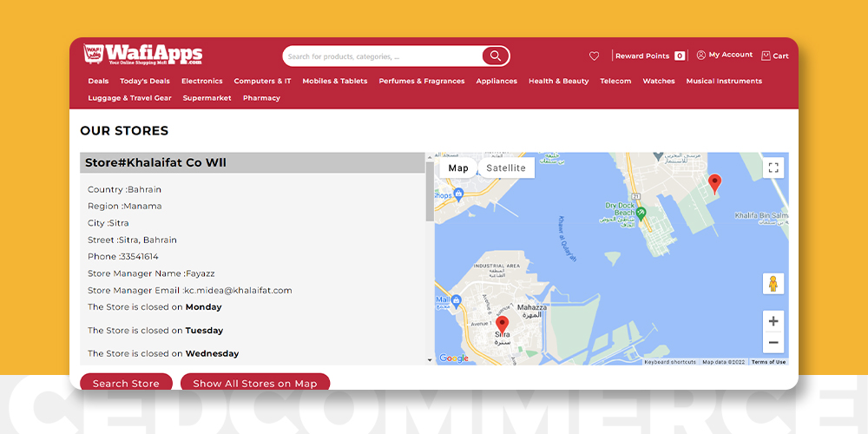Image resolution: width=868 pixels, height=434 pixels.
Task: Open Today's Deals category
Action: (x=145, y=81)
